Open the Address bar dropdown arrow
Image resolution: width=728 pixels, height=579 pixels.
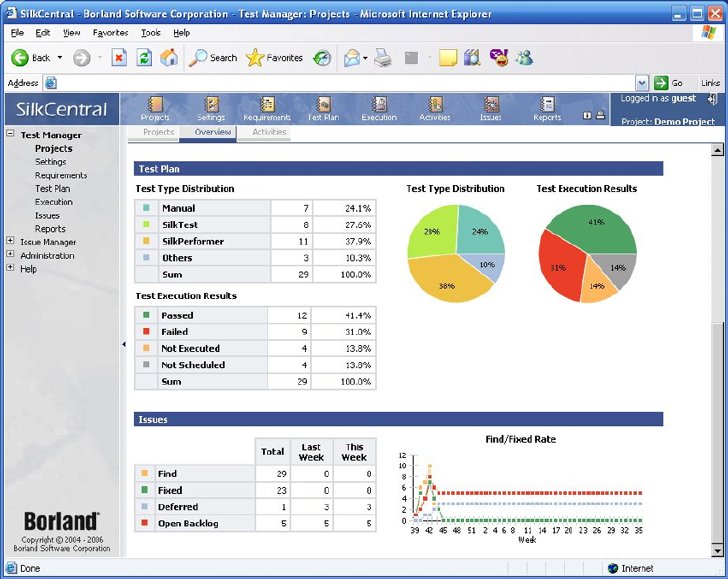tap(641, 83)
